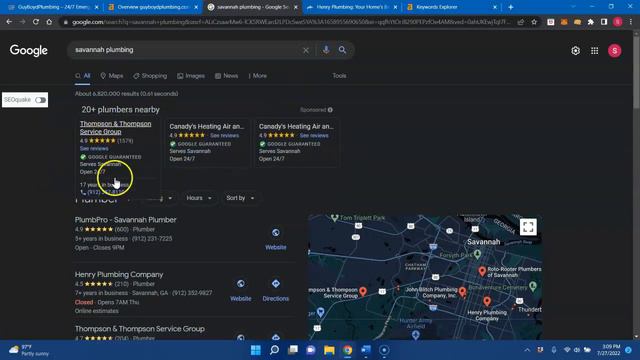Open the Google account avatar

(615, 51)
